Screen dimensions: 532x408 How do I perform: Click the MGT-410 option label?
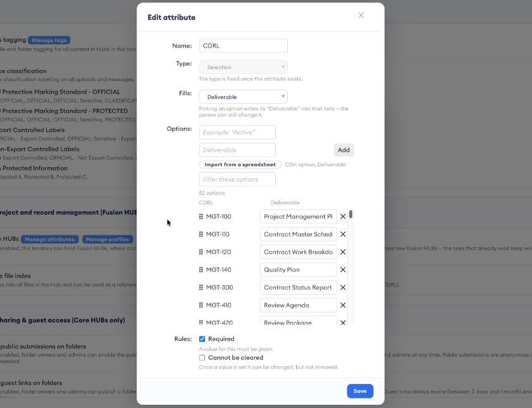pyautogui.click(x=218, y=306)
